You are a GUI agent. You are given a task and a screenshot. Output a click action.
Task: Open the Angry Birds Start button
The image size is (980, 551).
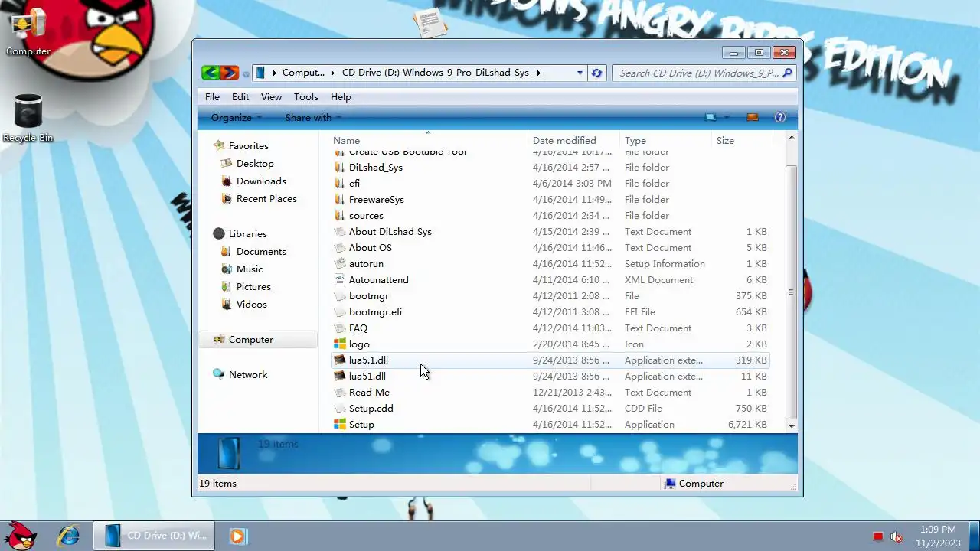pos(19,535)
